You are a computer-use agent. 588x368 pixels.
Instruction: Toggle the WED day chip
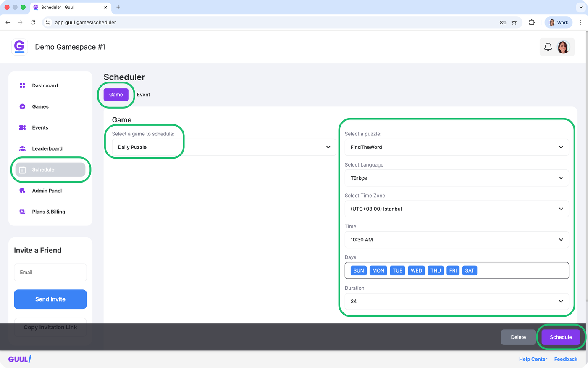click(x=416, y=270)
